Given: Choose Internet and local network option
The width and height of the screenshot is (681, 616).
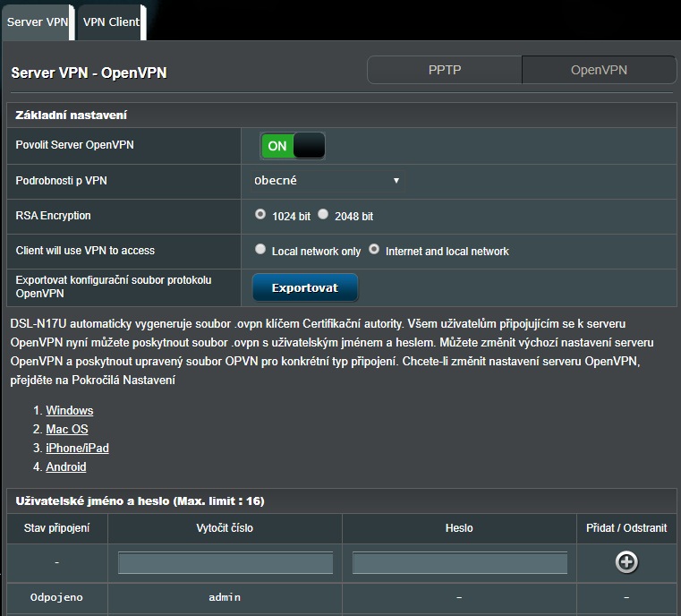Looking at the screenshot, I should tap(374, 250).
